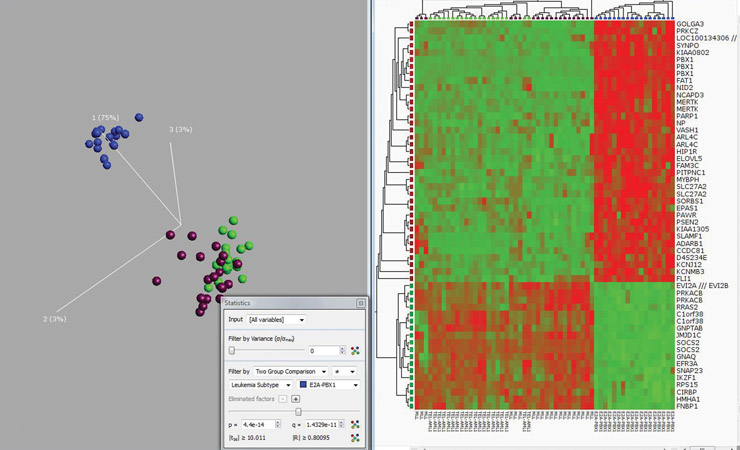Click the Statistics panel title bar button
The width and height of the screenshot is (740, 450).
[x=360, y=303]
